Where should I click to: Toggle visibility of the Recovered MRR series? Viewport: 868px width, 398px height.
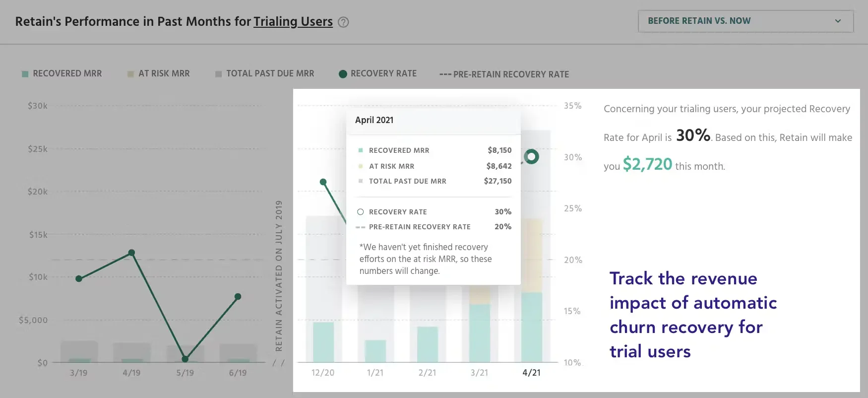click(x=67, y=73)
